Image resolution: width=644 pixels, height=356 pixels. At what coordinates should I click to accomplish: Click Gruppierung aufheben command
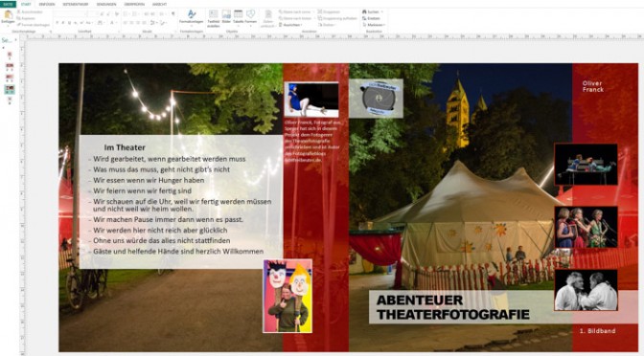click(337, 18)
